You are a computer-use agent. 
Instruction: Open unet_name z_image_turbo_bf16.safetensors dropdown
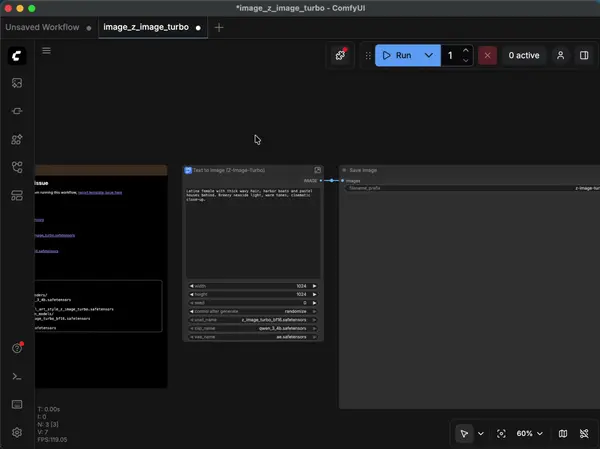(x=253, y=320)
